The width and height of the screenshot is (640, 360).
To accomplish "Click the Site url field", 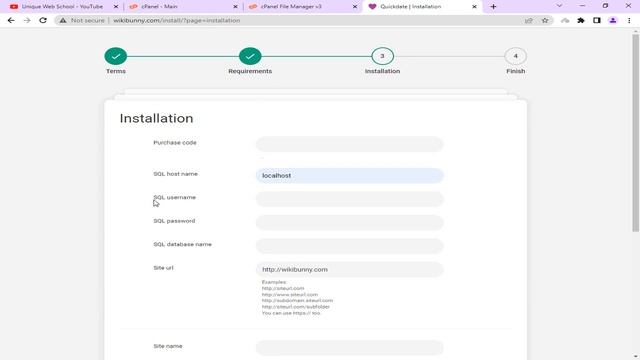I will pyautogui.click(x=349, y=269).
